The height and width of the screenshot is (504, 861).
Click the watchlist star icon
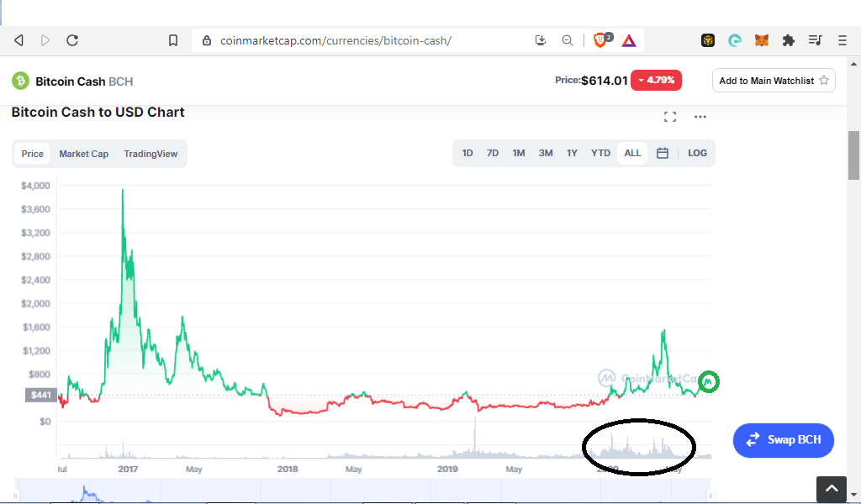pos(824,80)
